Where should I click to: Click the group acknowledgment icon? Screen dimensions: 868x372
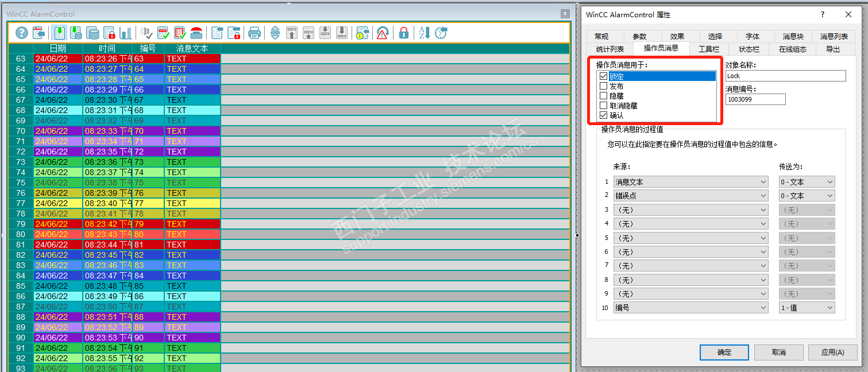point(180,33)
